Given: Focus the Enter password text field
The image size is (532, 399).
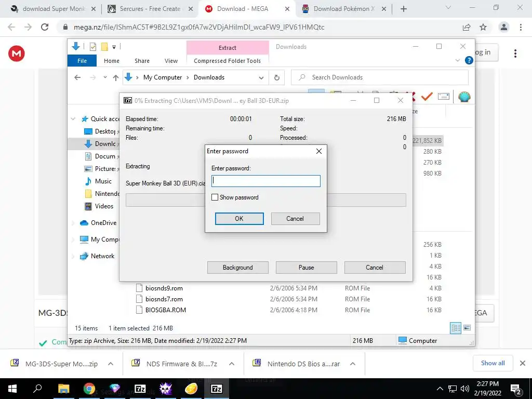Looking at the screenshot, I should (x=265, y=181).
